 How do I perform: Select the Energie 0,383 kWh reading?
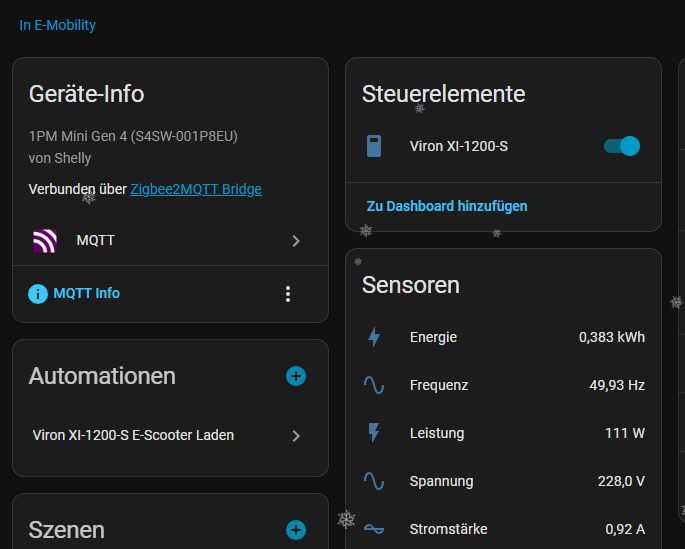click(x=611, y=338)
